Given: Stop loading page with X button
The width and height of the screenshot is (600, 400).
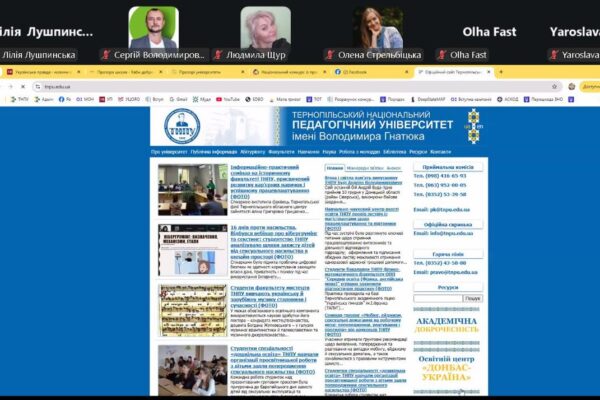Looking at the screenshot, I should pyautogui.click(x=23, y=87).
